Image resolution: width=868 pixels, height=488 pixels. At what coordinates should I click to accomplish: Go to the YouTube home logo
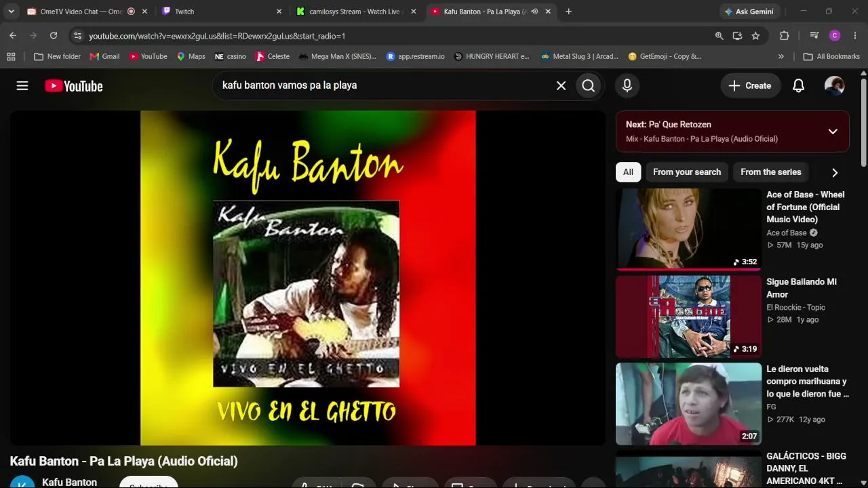74,86
